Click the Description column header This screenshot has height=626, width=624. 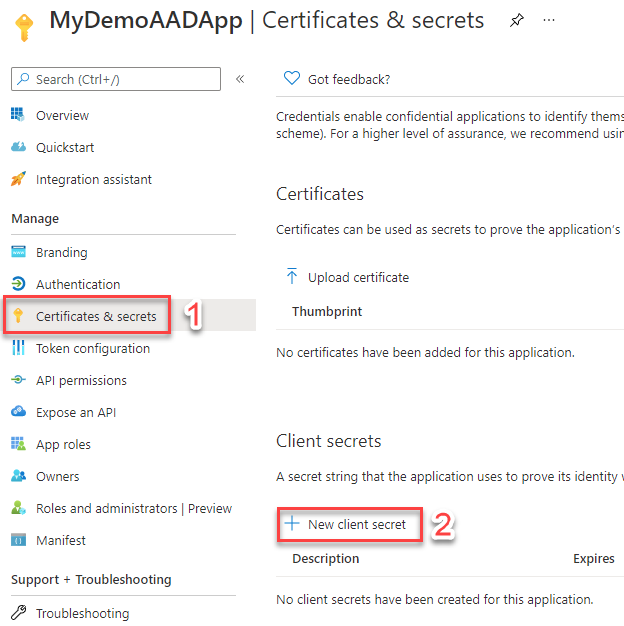pos(326,559)
